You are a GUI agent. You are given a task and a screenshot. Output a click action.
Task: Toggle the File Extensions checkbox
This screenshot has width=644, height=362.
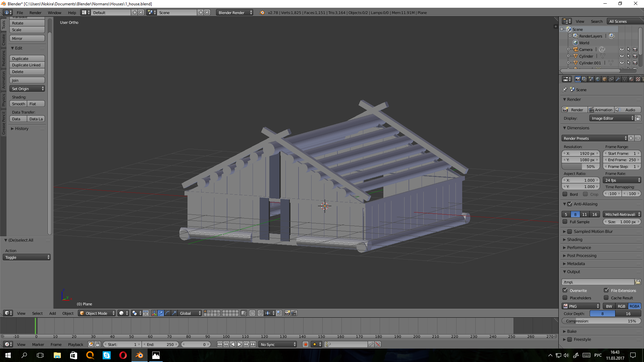606,290
